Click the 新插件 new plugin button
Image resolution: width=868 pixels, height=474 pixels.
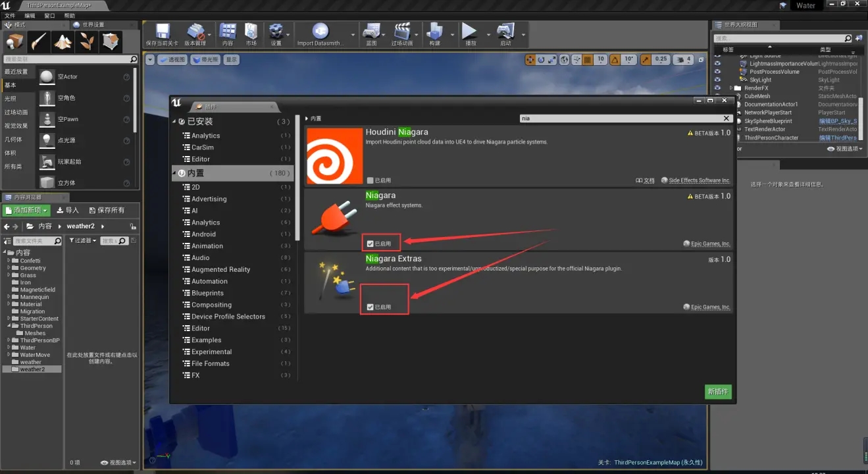(718, 392)
